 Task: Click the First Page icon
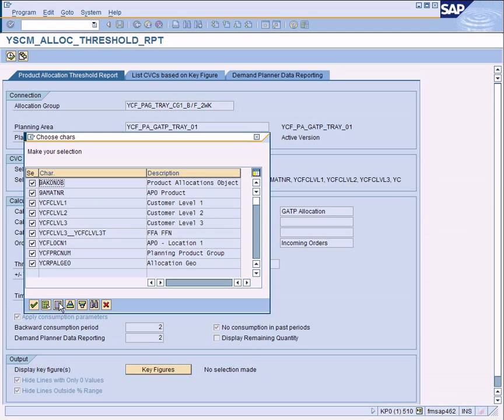click(215, 24)
